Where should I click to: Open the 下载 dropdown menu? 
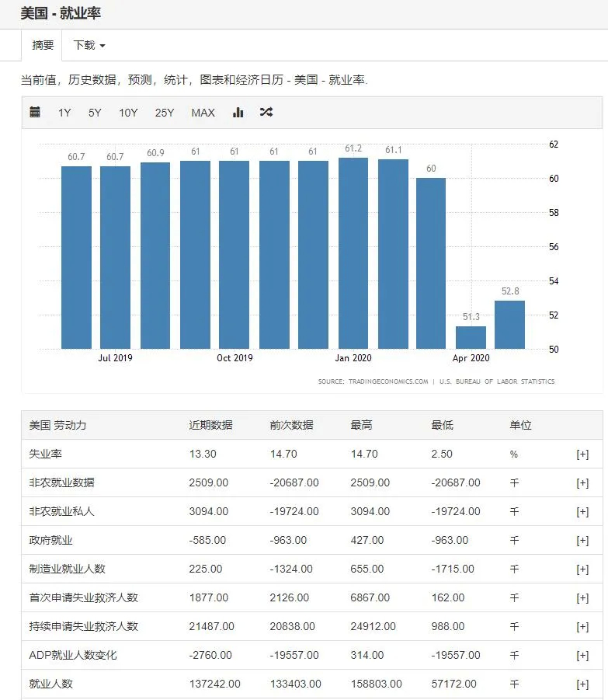89,45
